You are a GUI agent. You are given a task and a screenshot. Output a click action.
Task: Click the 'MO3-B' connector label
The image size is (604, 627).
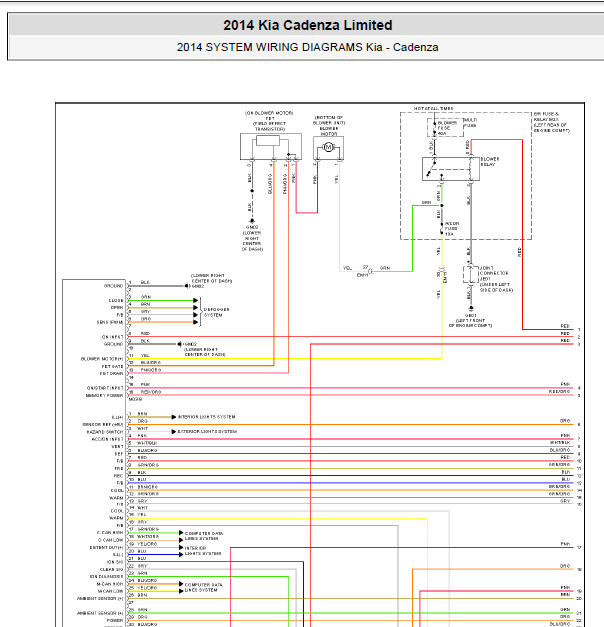135,399
